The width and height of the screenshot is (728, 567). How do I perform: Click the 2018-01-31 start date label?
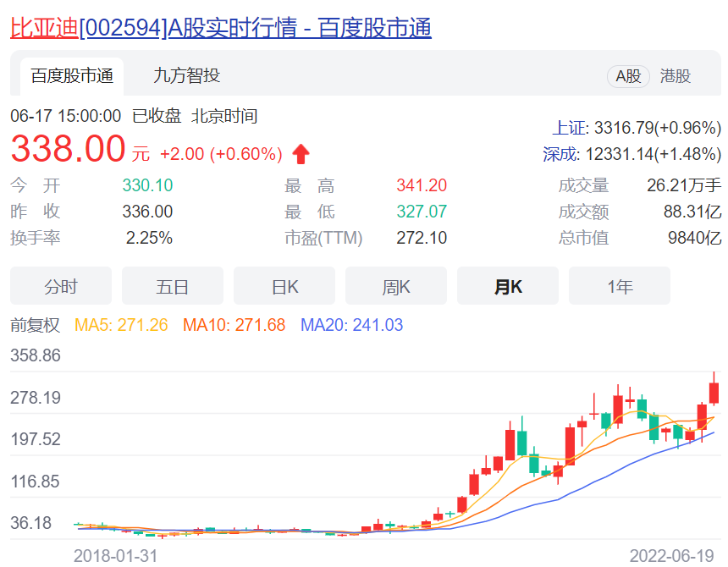[116, 556]
